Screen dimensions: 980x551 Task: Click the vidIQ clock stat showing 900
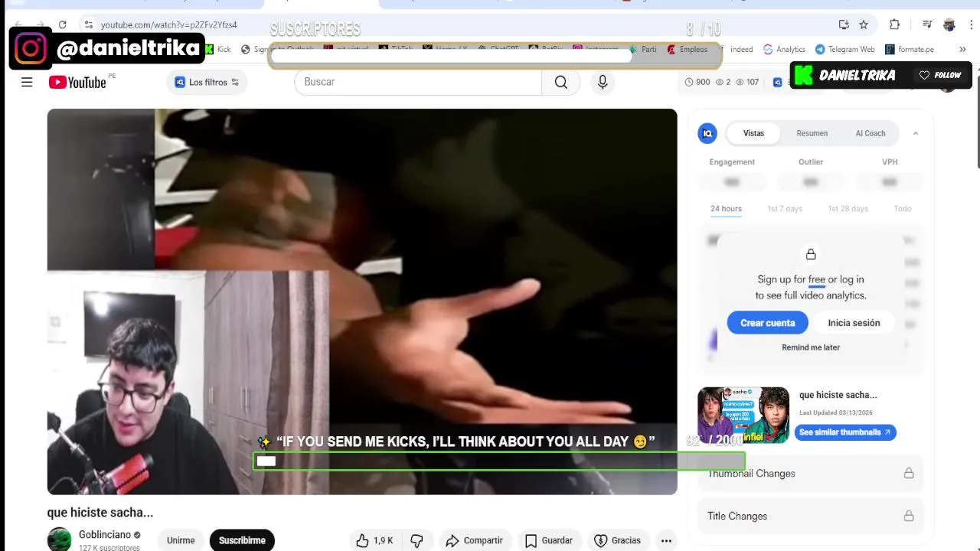tap(697, 82)
